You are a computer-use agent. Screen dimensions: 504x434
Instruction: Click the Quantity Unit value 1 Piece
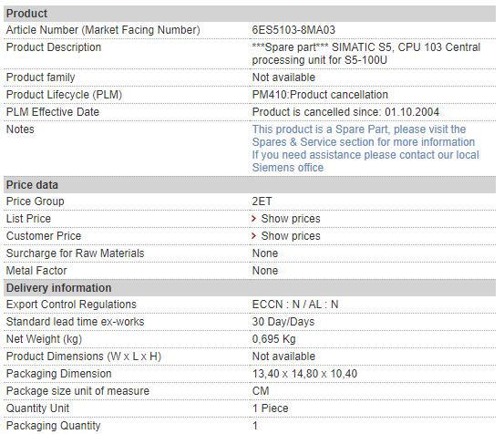(270, 408)
